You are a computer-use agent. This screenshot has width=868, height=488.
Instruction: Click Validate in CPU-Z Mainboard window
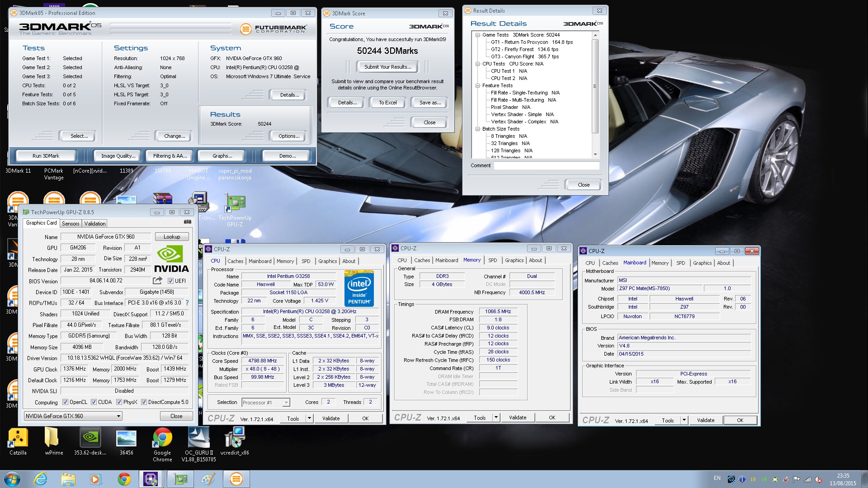pyautogui.click(x=706, y=420)
